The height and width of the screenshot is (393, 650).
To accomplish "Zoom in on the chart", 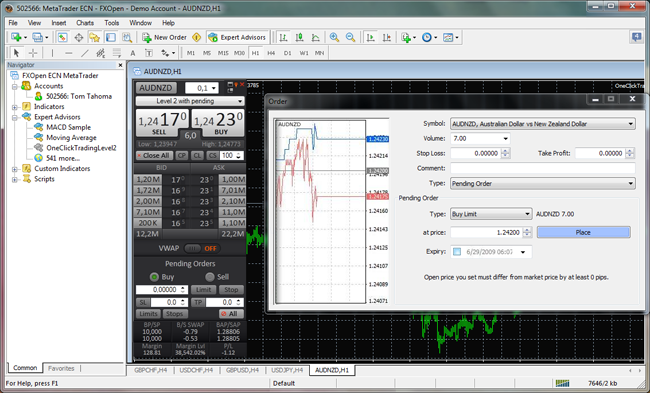I will (x=334, y=37).
